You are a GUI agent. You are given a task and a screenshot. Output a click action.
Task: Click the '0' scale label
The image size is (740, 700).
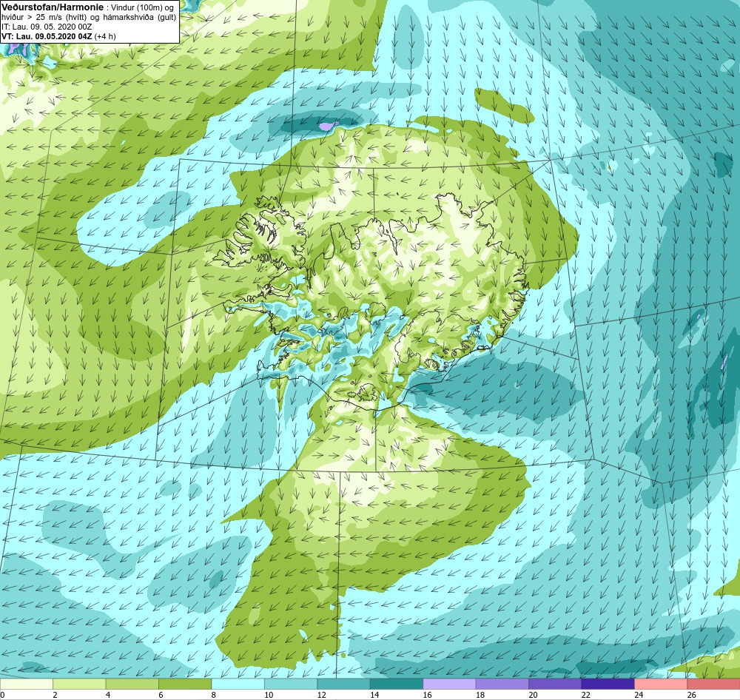click(2, 695)
